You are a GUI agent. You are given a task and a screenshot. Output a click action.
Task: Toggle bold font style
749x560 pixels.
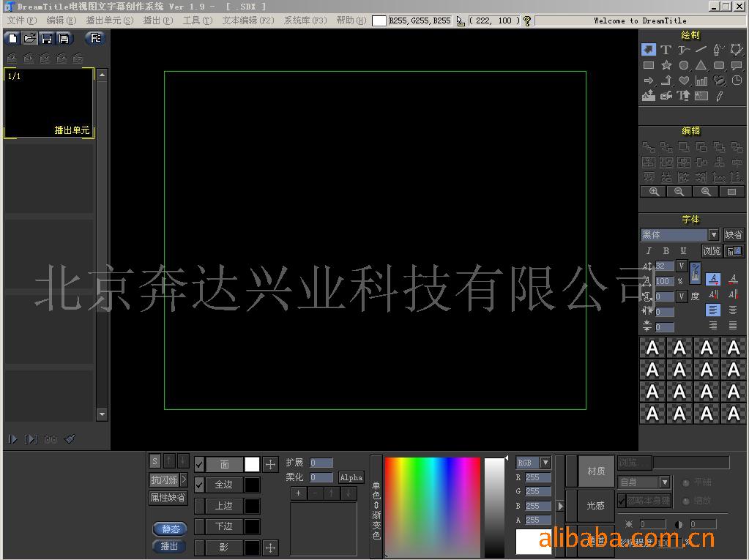[x=666, y=250]
